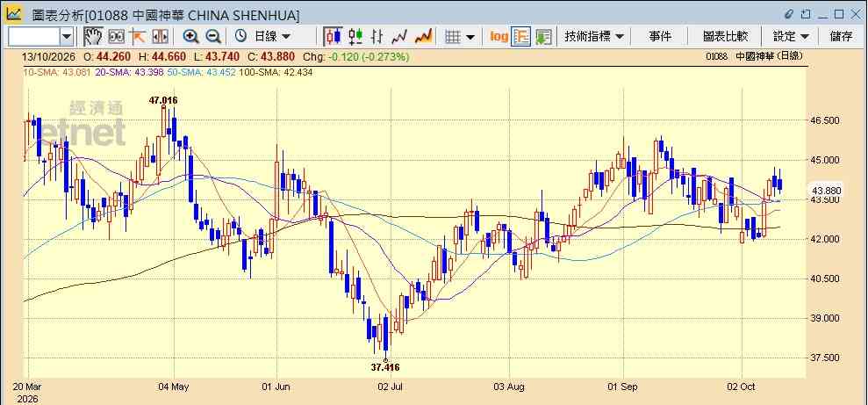Image resolution: width=868 pixels, height=405 pixels.
Task: Click the 01 Sep date label
Action: (623, 387)
